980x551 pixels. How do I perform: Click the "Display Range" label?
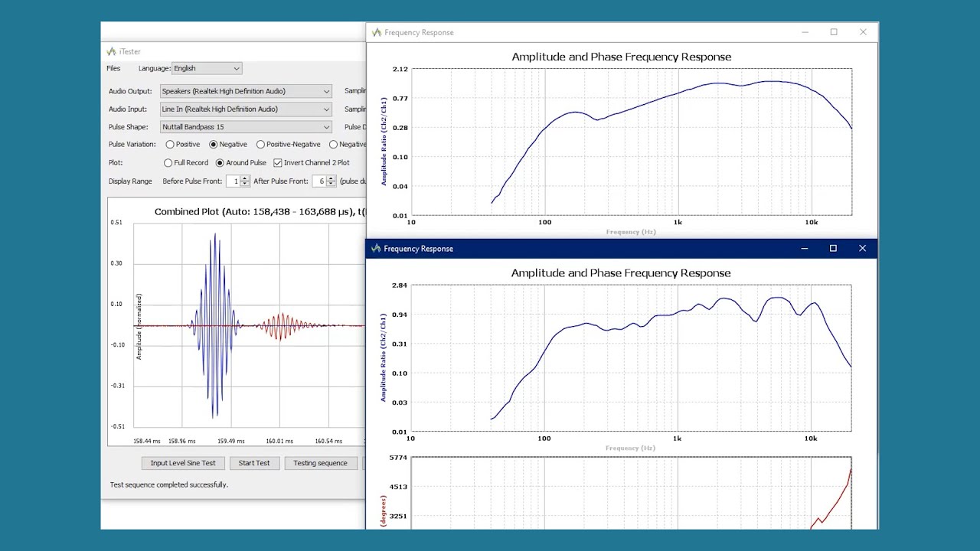pos(130,181)
